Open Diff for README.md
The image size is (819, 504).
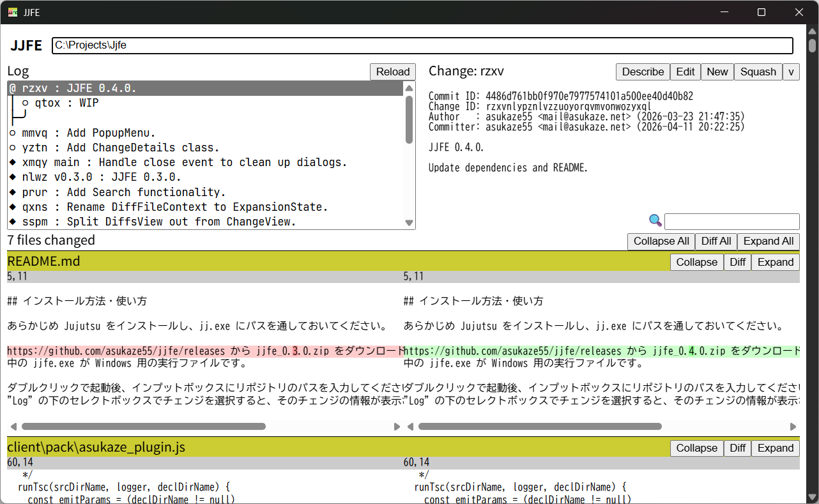(x=737, y=262)
